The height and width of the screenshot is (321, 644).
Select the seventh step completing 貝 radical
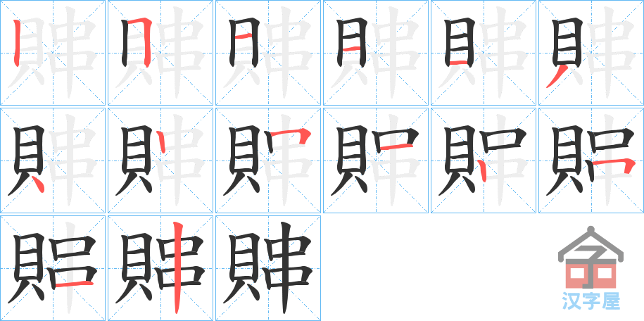[x=53, y=160]
